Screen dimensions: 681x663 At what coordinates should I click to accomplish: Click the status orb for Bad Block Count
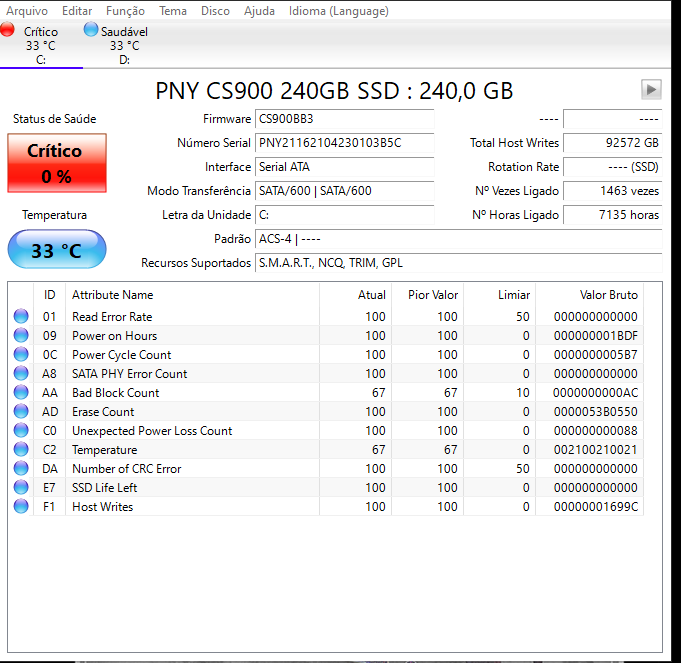coord(21,393)
